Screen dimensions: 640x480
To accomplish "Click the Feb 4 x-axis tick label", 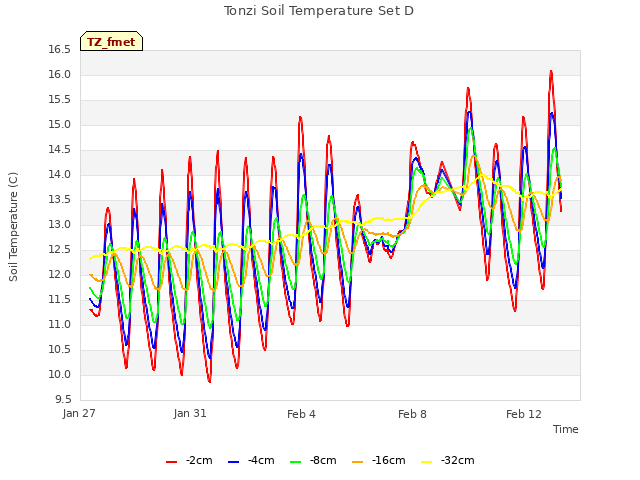I will point(301,414).
